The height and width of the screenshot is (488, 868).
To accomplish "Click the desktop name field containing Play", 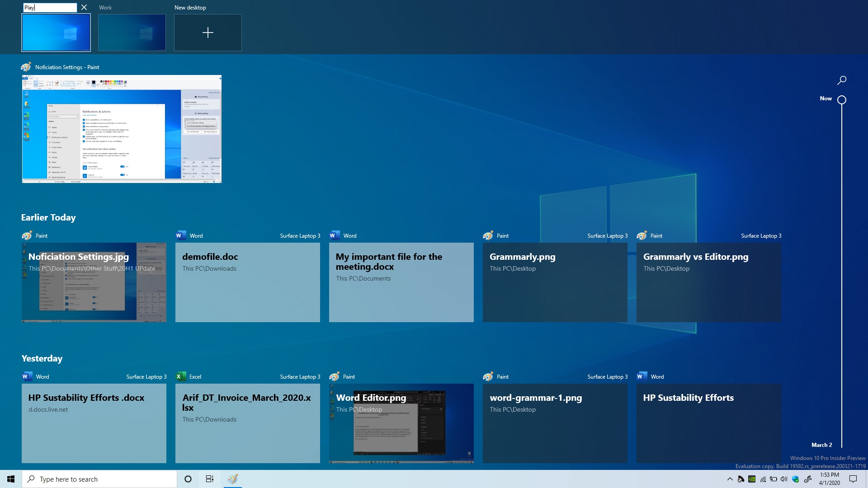I will tap(50, 8).
